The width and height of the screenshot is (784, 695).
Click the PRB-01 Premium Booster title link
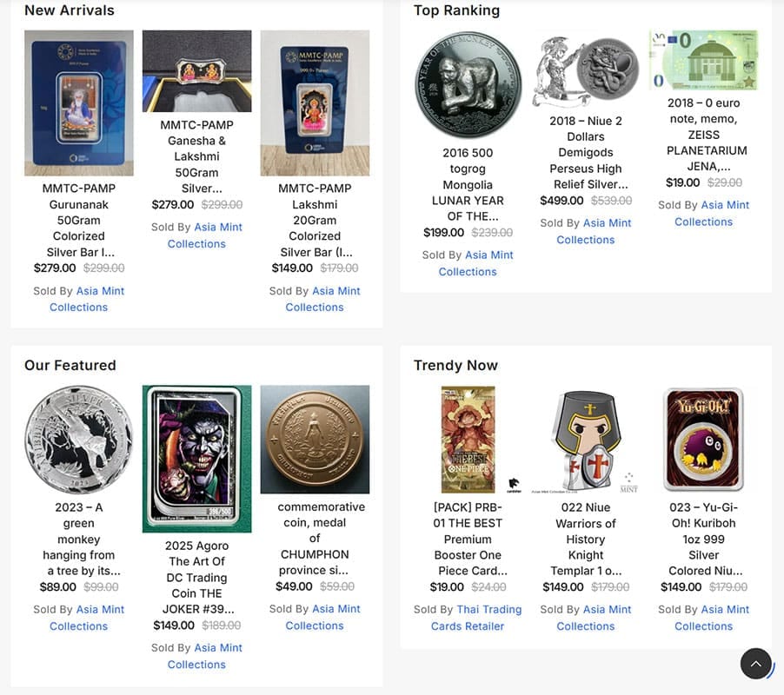(x=468, y=539)
